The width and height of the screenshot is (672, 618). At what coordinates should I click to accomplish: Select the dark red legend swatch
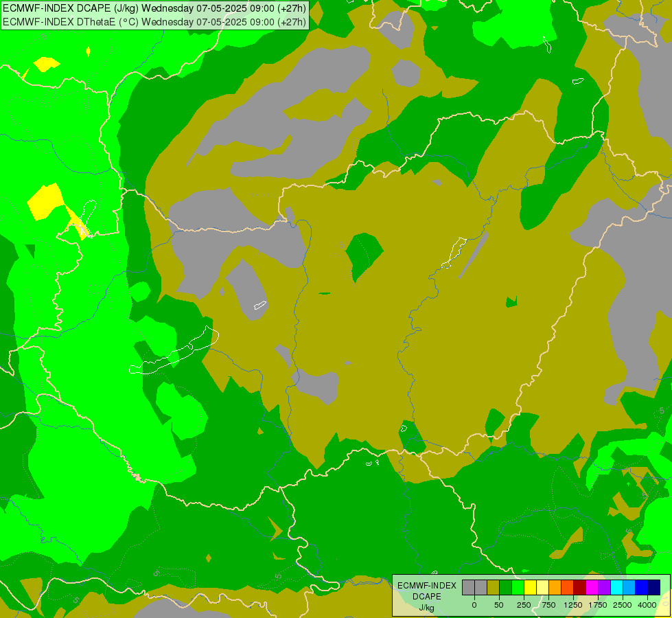580,587
